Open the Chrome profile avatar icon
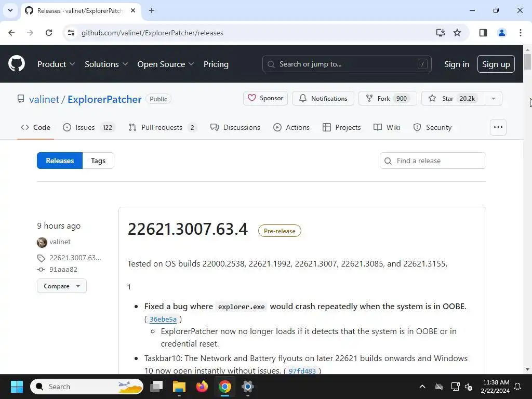This screenshot has height=399, width=532. (x=501, y=33)
